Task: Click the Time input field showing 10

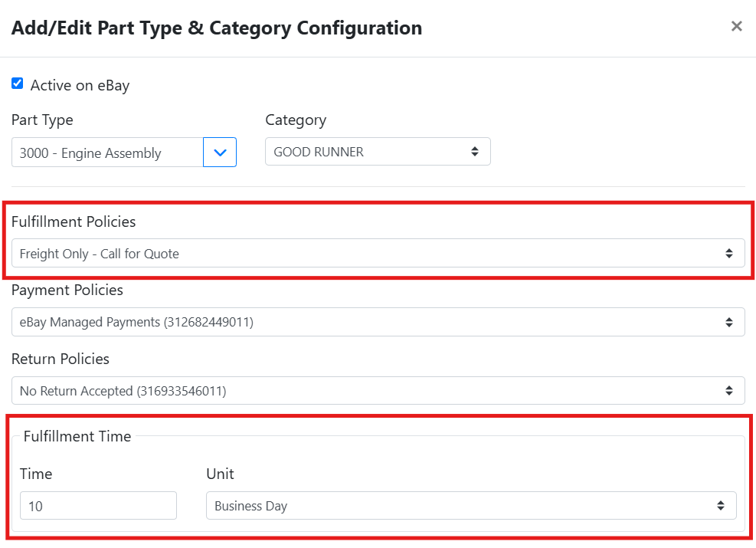Action: point(98,506)
